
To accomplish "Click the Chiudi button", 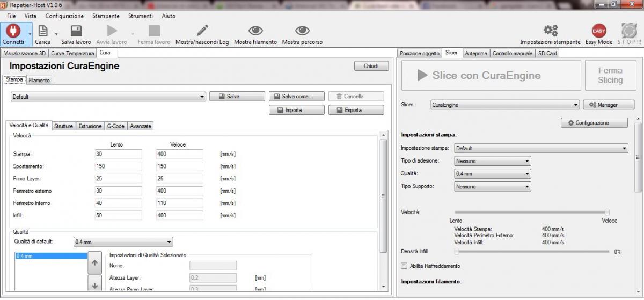I will point(371,66).
